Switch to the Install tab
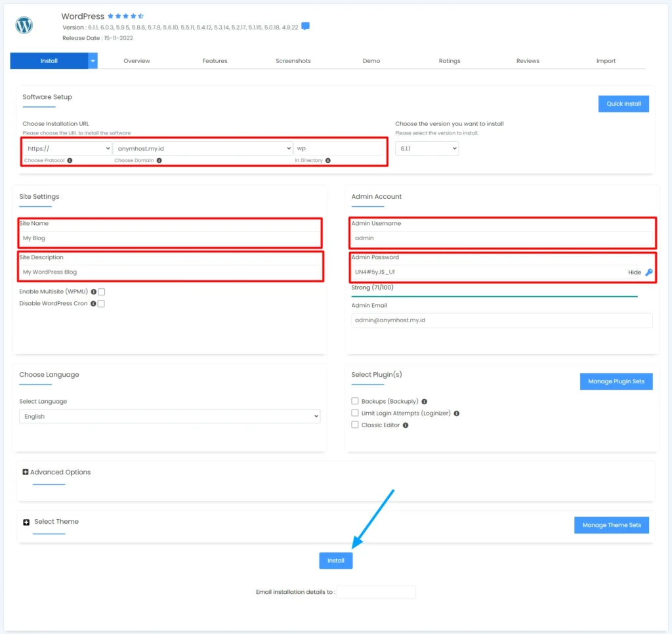Viewport: 672px width, 634px height. tap(49, 61)
